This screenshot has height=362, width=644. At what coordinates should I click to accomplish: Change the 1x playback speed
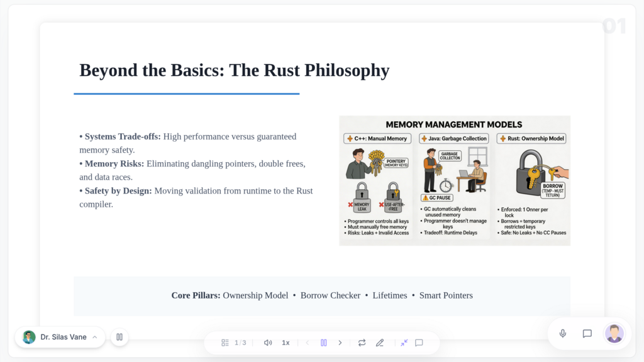pos(286,343)
